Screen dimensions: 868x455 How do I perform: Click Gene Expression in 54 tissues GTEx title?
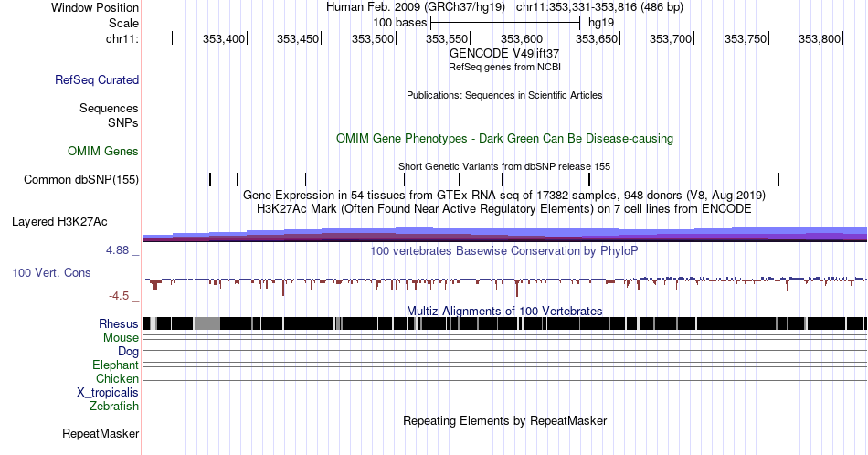click(504, 195)
